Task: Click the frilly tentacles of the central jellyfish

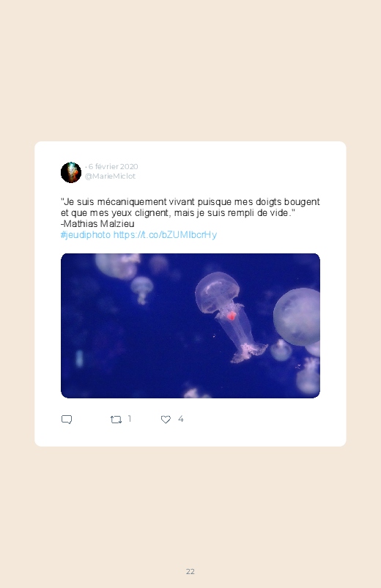Action: tap(249, 352)
